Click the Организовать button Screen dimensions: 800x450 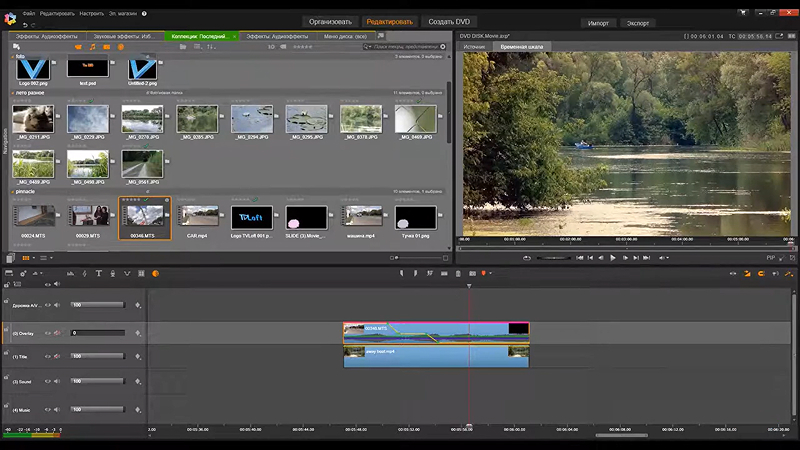click(330, 21)
